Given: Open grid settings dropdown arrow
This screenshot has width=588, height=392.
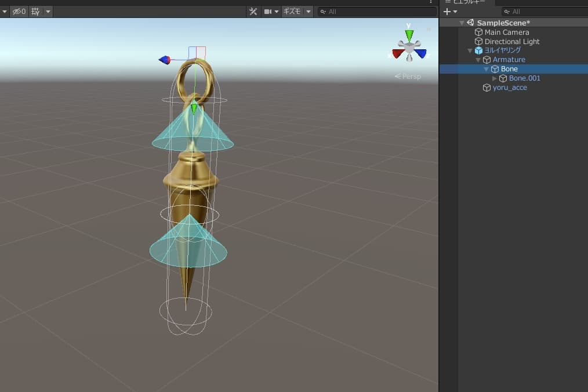Looking at the screenshot, I should click(x=48, y=12).
